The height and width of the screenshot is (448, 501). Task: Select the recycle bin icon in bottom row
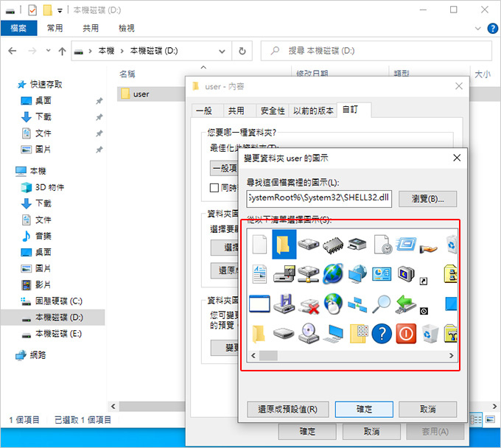tap(430, 334)
